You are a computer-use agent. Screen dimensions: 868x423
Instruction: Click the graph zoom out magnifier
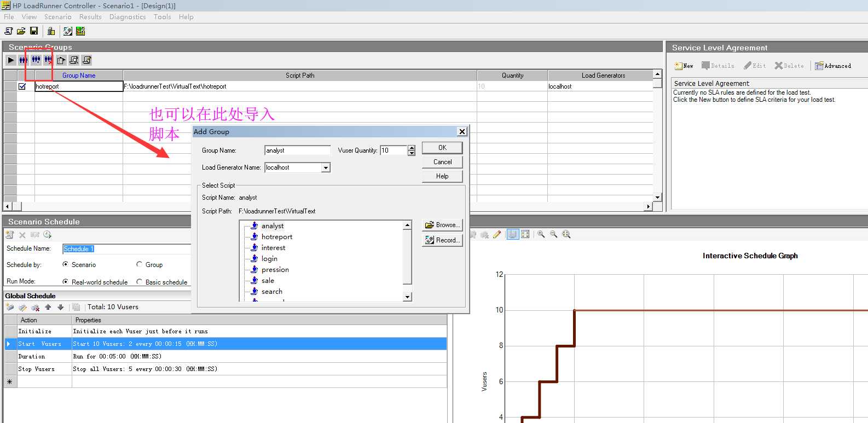pos(554,234)
